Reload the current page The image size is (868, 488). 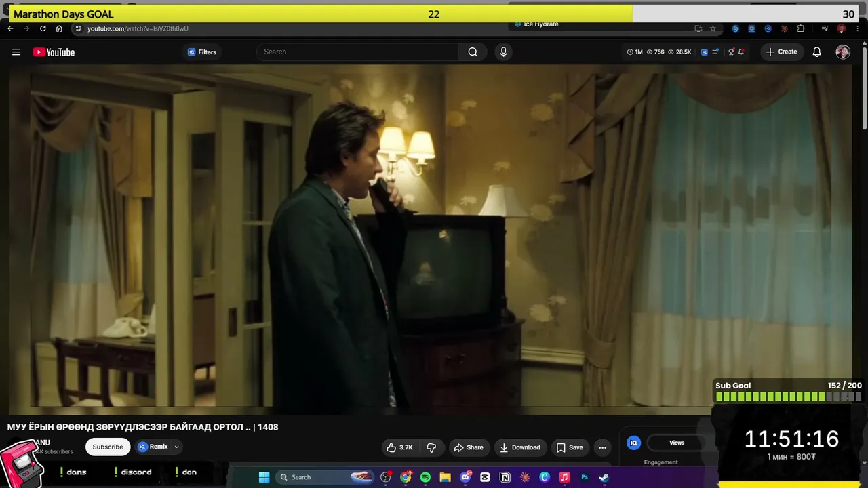(x=43, y=28)
